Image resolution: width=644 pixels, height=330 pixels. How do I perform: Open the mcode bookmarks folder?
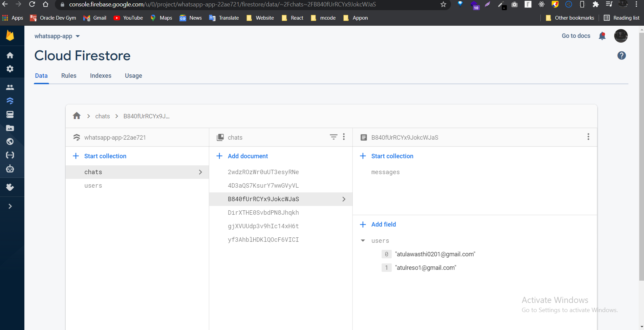click(x=323, y=18)
